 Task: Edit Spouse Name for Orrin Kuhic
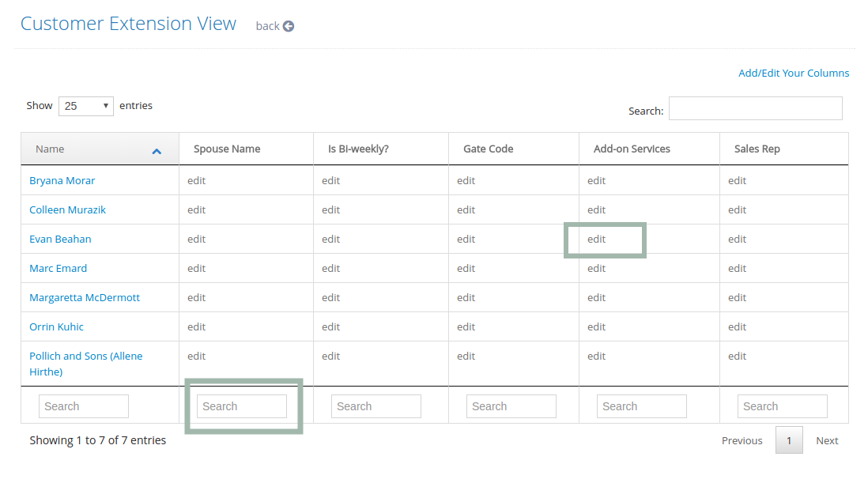(196, 327)
